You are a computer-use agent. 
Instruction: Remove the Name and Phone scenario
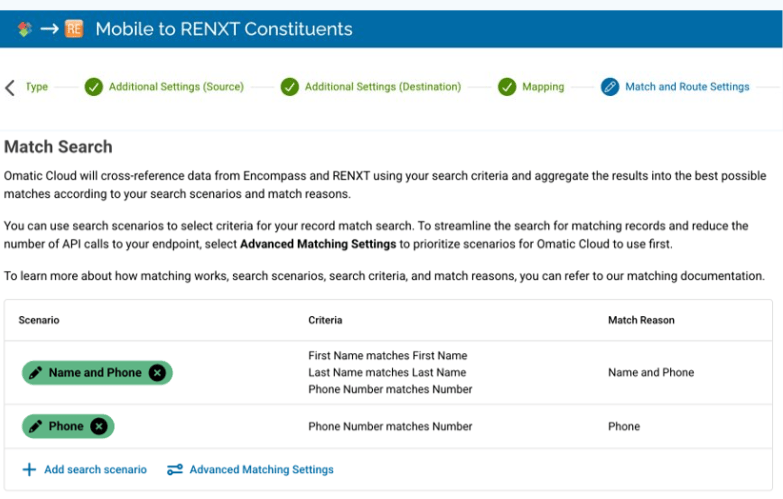tap(157, 373)
